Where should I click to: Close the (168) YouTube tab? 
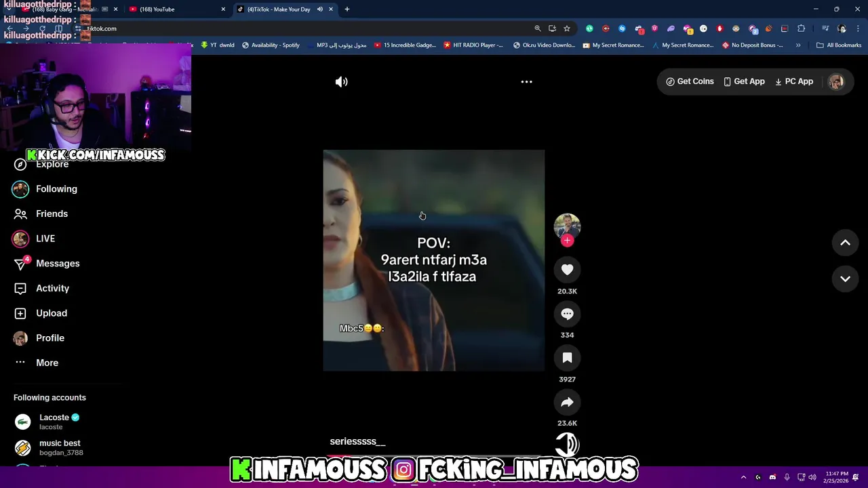(x=223, y=9)
